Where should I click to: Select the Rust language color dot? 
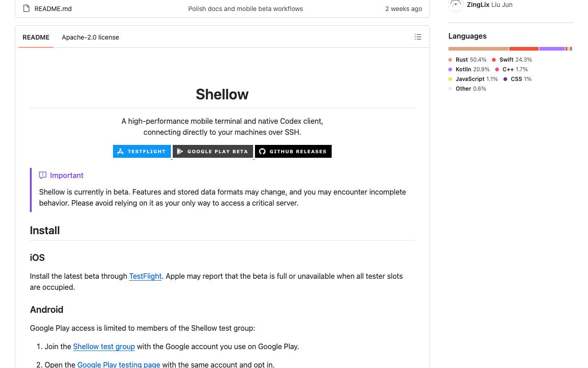(x=450, y=60)
